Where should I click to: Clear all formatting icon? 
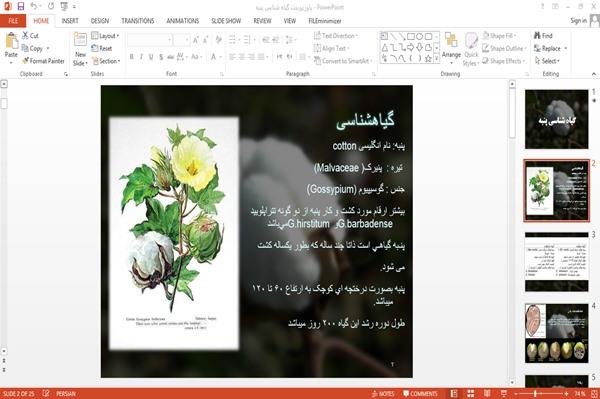[218, 39]
